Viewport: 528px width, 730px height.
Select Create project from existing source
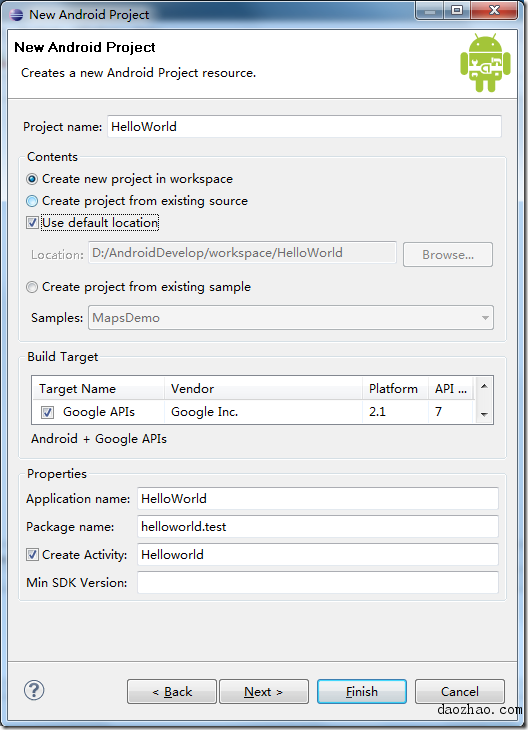(x=32, y=201)
